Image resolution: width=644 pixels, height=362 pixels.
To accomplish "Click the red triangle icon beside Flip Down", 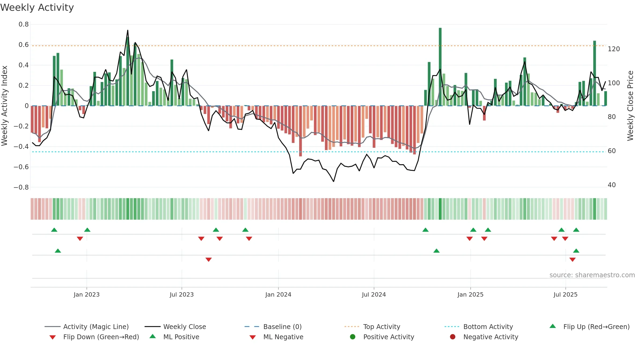I will point(53,337).
